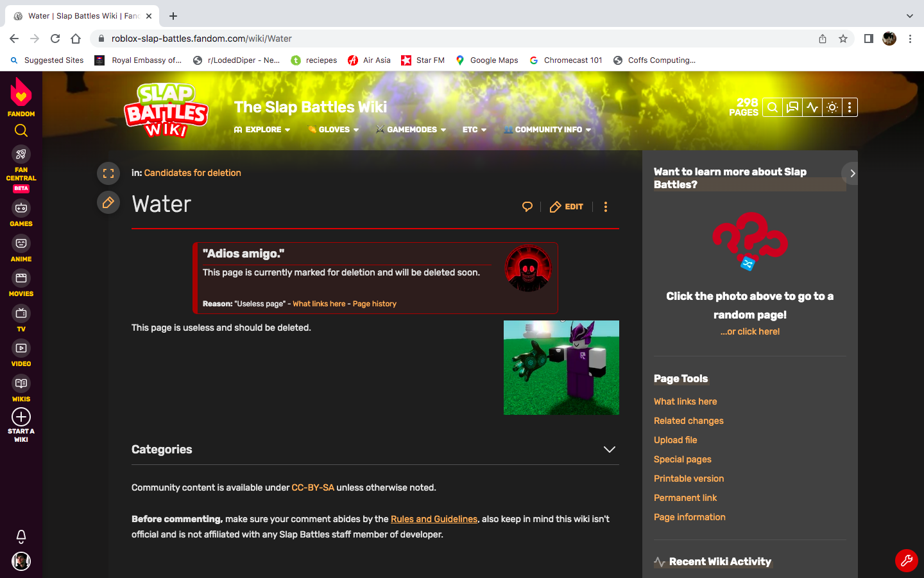Open page actions three-dot dropdown
This screenshot has height=578, width=924.
click(605, 207)
